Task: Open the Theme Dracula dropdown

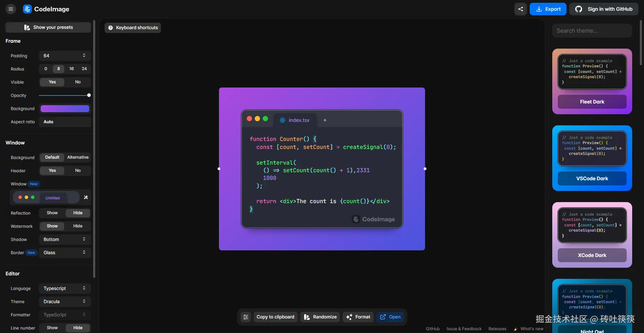Action: 65,302
